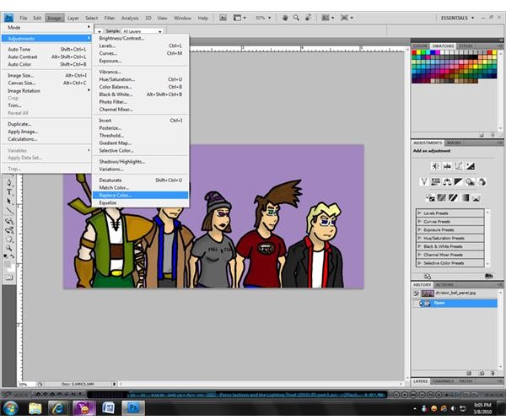Add a Selective Color adjustment via panel icon

[x=476, y=197]
